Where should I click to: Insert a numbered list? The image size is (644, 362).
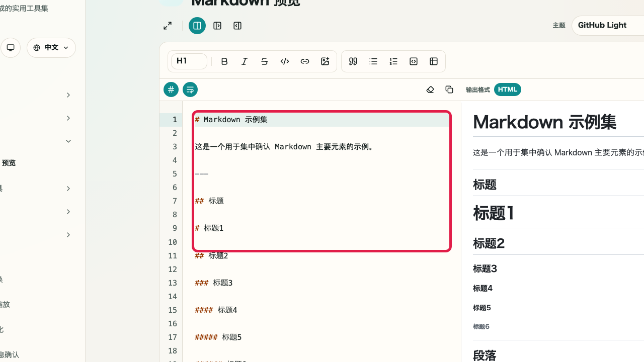[x=393, y=61]
